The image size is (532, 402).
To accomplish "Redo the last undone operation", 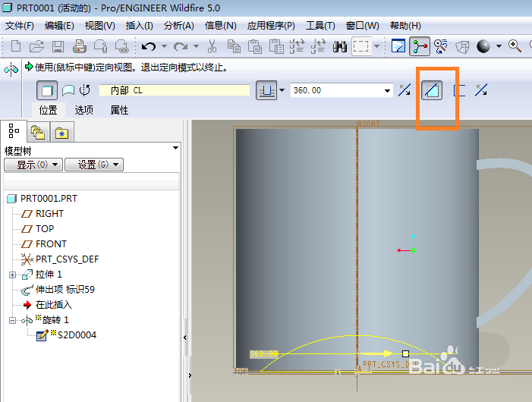I will (x=181, y=46).
